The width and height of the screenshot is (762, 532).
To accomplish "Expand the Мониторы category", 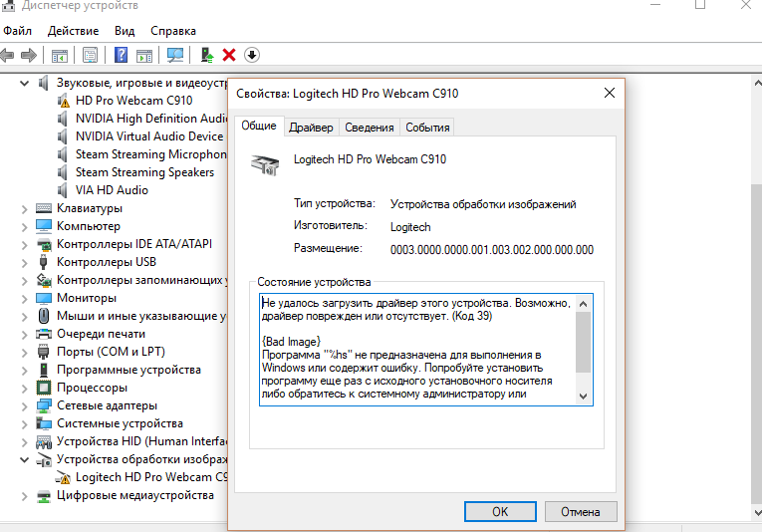I will [24, 299].
